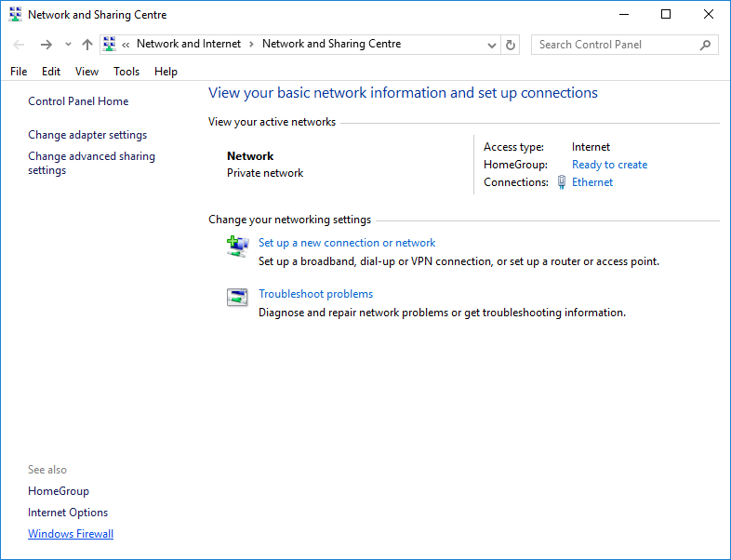
Task: Open the Tools menu
Action: [x=126, y=72]
